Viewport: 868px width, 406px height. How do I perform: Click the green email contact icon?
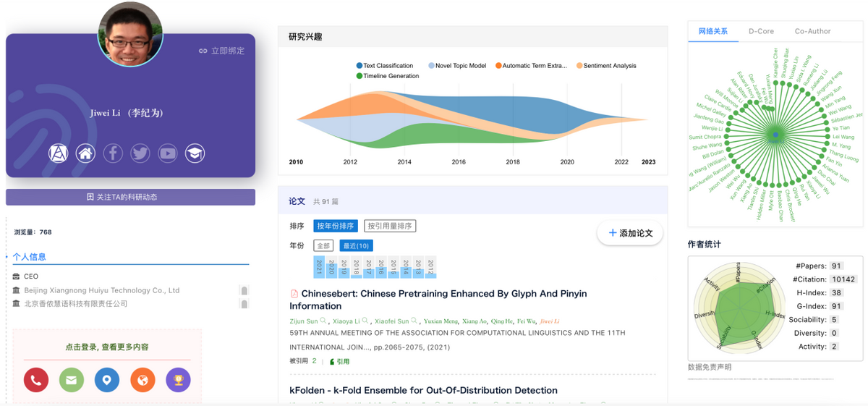coord(72,380)
